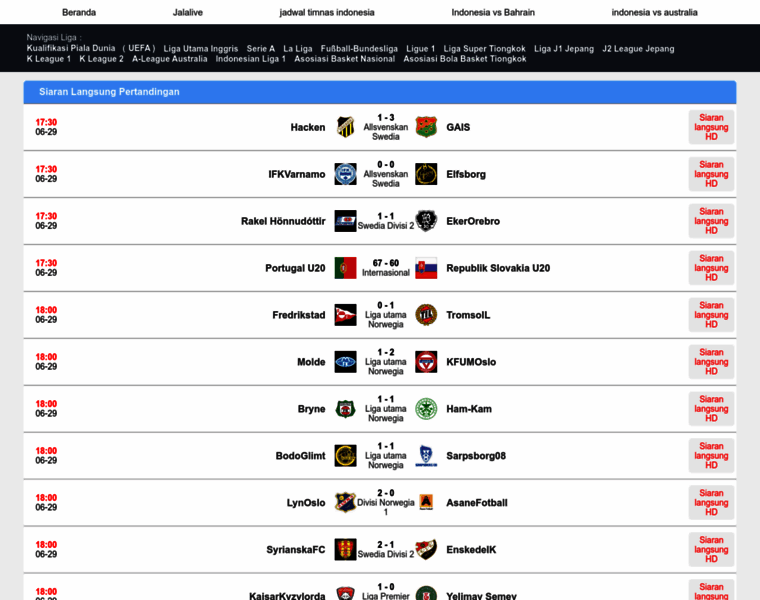
Task: Click the AsaneFotball team logo
Action: coord(426,503)
